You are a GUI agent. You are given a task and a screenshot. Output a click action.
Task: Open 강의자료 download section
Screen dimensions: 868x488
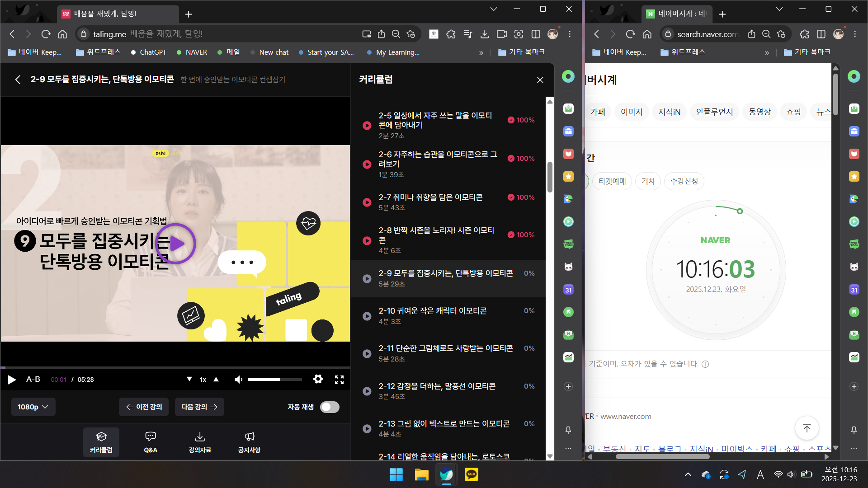pos(199,442)
